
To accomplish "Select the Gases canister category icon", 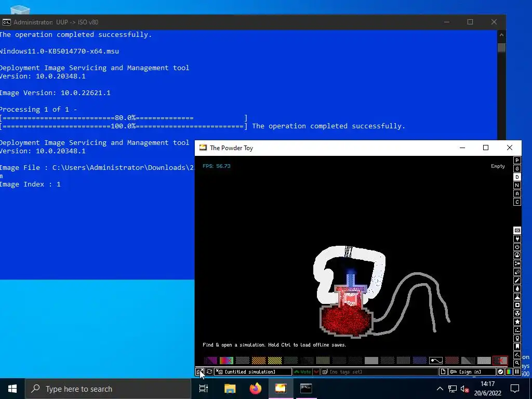I will pos(517,280).
